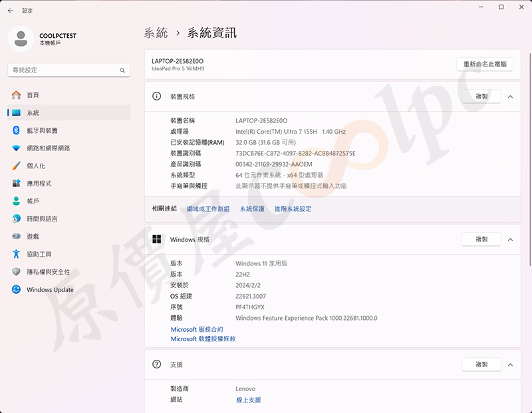The width and height of the screenshot is (532, 413).
Task: Click 系統 in the breadcrumb
Action: point(156,33)
